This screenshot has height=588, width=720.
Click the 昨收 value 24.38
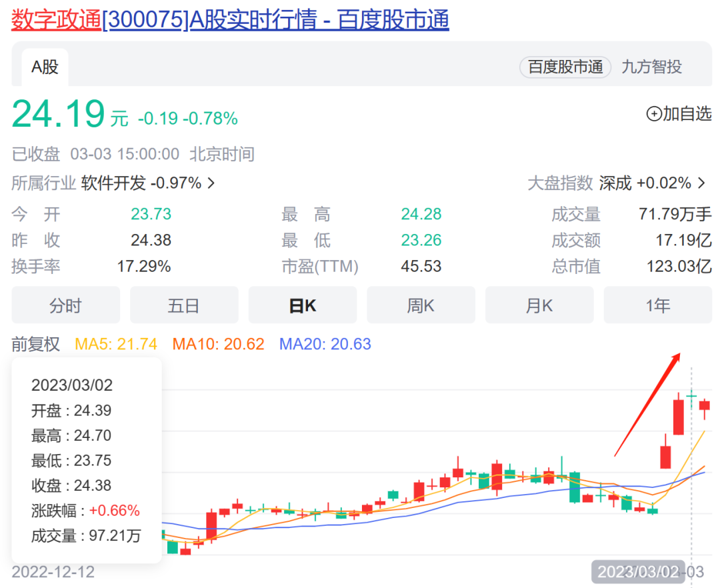coord(151,240)
